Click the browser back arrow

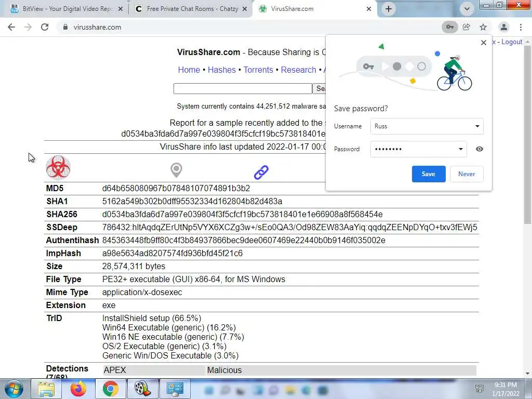[x=11, y=27]
